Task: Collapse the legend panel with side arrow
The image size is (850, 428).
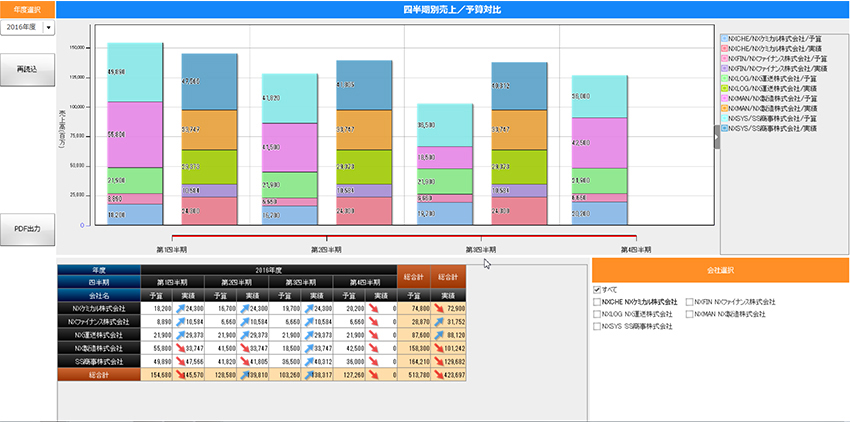Action: coord(717,137)
